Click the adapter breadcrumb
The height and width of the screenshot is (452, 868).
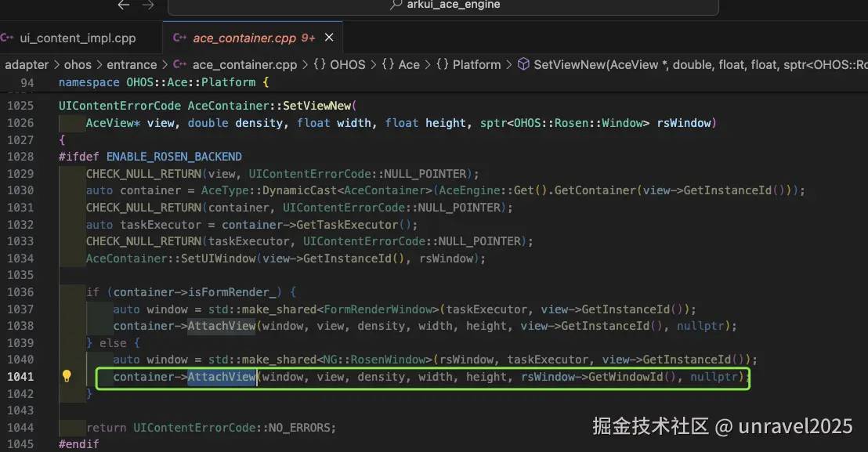[27, 65]
